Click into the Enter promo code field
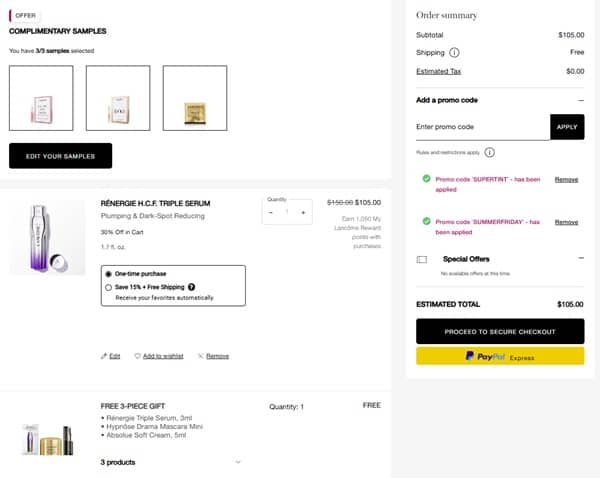This screenshot has width=600, height=478. point(482,127)
